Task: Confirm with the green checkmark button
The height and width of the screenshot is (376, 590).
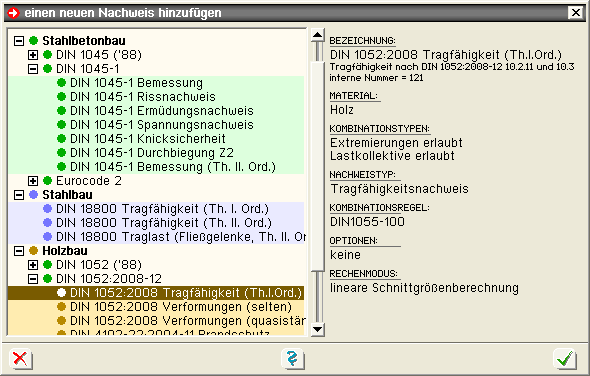Action: pos(565,359)
